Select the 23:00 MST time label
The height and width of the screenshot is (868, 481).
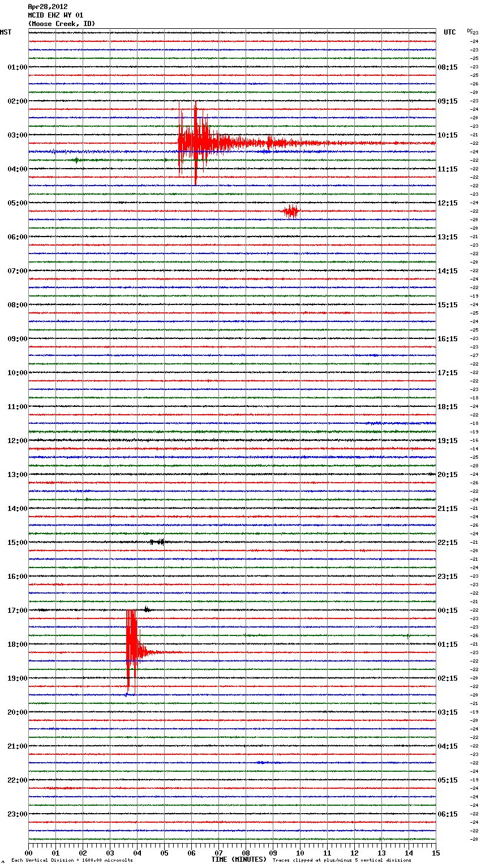point(18,814)
